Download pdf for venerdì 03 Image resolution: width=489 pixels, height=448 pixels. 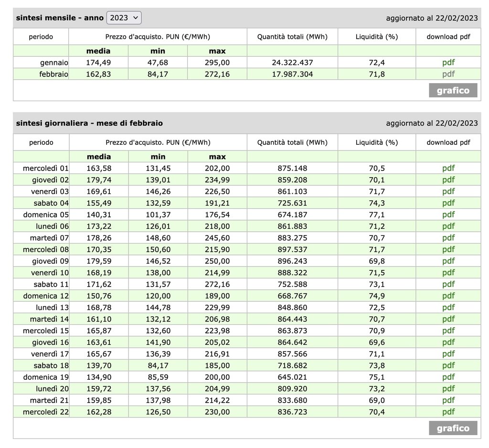tap(448, 192)
